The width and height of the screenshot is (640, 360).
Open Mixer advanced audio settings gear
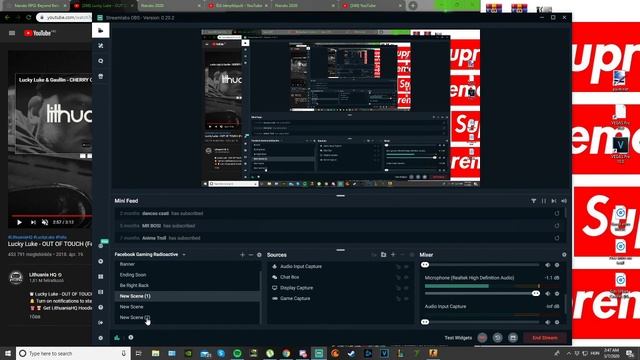click(x=564, y=255)
